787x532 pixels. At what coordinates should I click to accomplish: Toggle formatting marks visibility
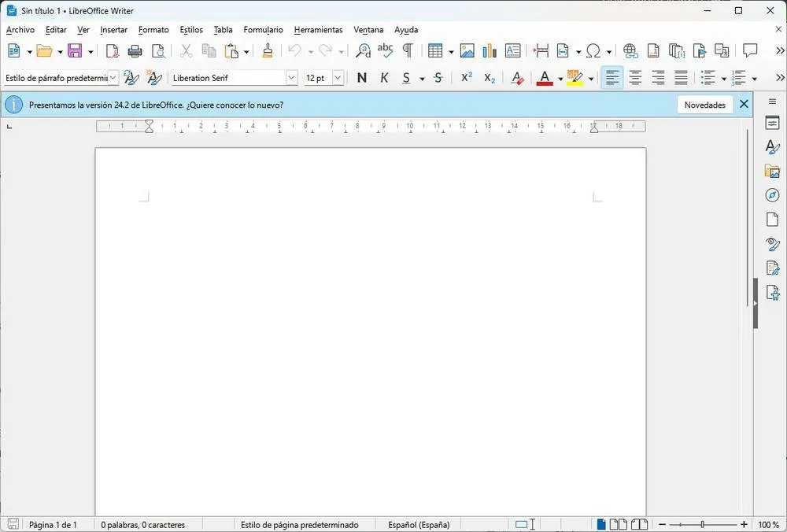pyautogui.click(x=407, y=50)
